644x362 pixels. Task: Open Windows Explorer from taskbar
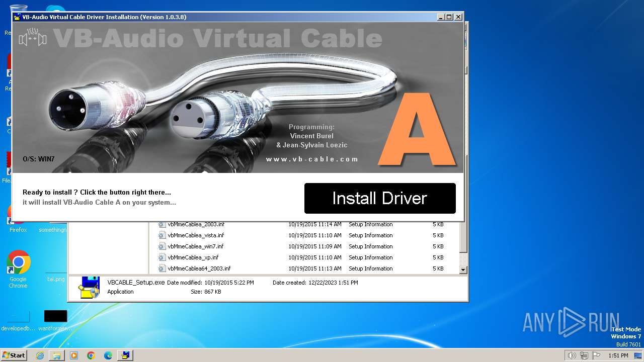[x=57, y=355]
